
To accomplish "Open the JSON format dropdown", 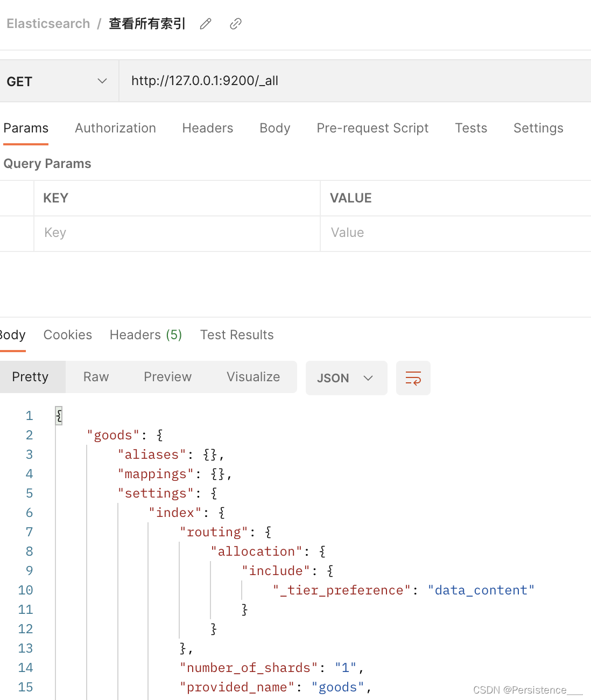I will (346, 378).
